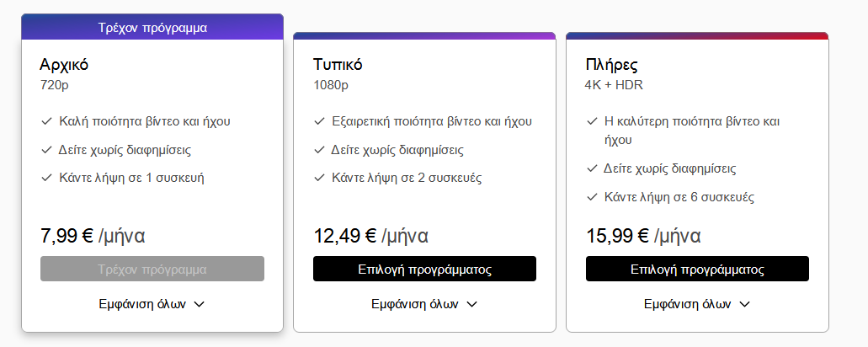Click the greyed 'Τρέχον πρόγραμμα' button
Image resolution: width=868 pixels, height=347 pixels.
point(152,270)
